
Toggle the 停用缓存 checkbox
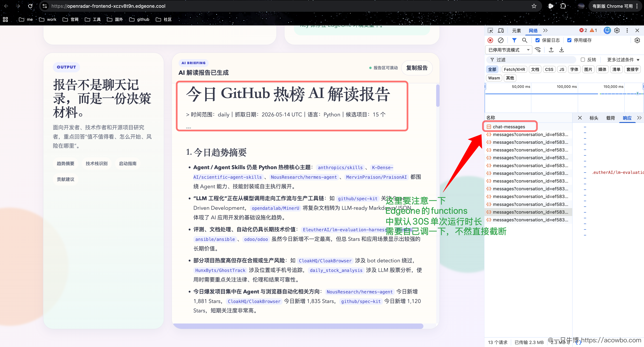point(569,40)
